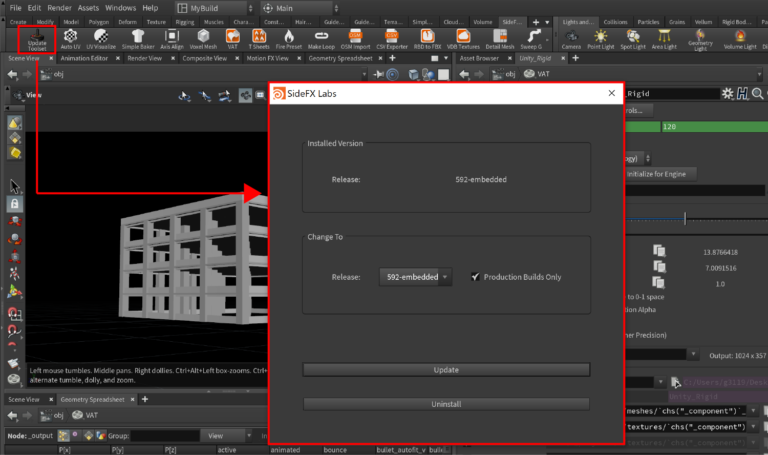
Task: Click the slider handle in parameter pane
Action: tap(685, 218)
